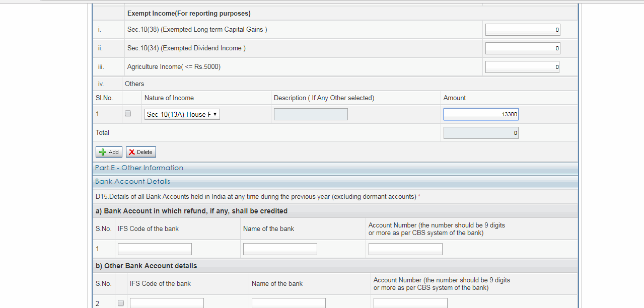The width and height of the screenshot is (644, 308).
Task: Click the Name of the bank field in row 2
Action: tap(289, 303)
